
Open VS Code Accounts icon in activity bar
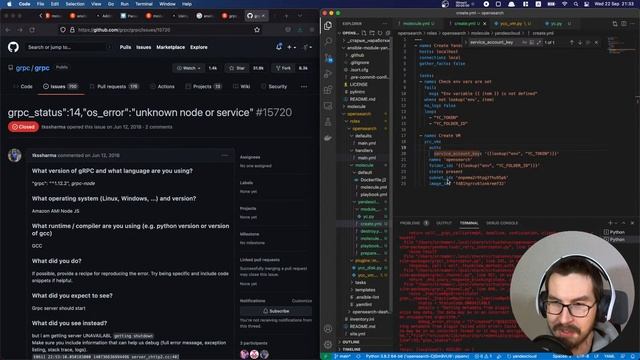pos(328,329)
